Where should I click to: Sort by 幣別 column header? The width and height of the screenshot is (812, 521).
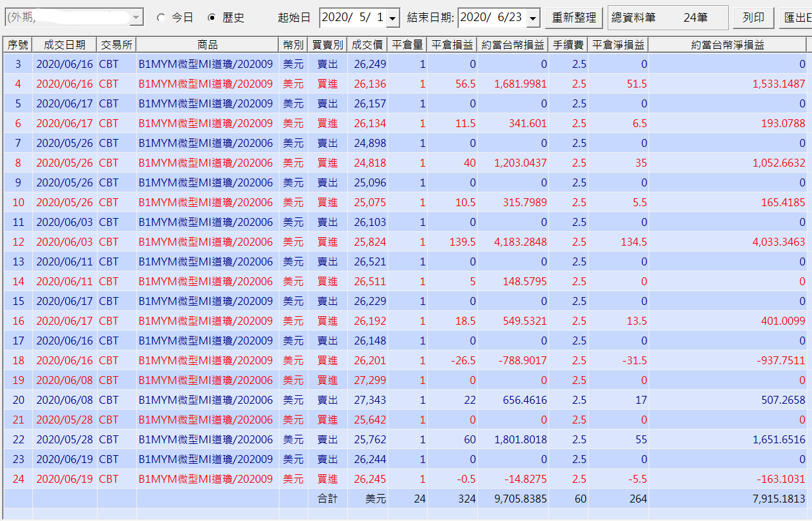293,45
